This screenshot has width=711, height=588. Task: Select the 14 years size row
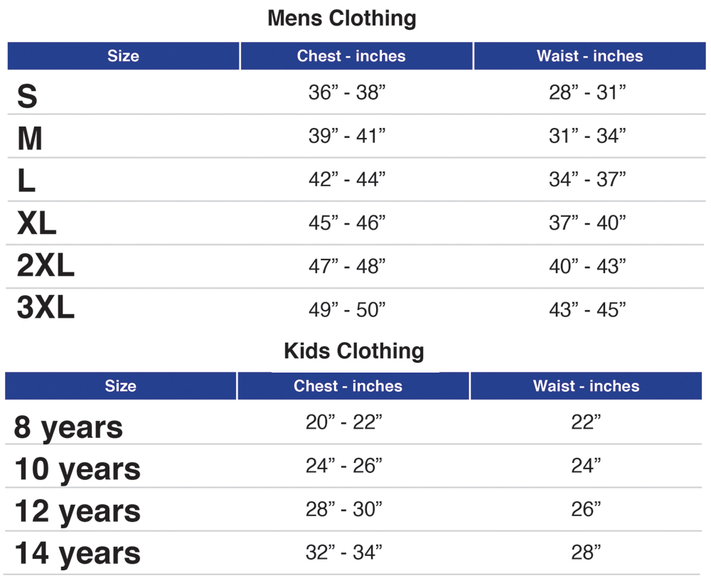(x=353, y=553)
